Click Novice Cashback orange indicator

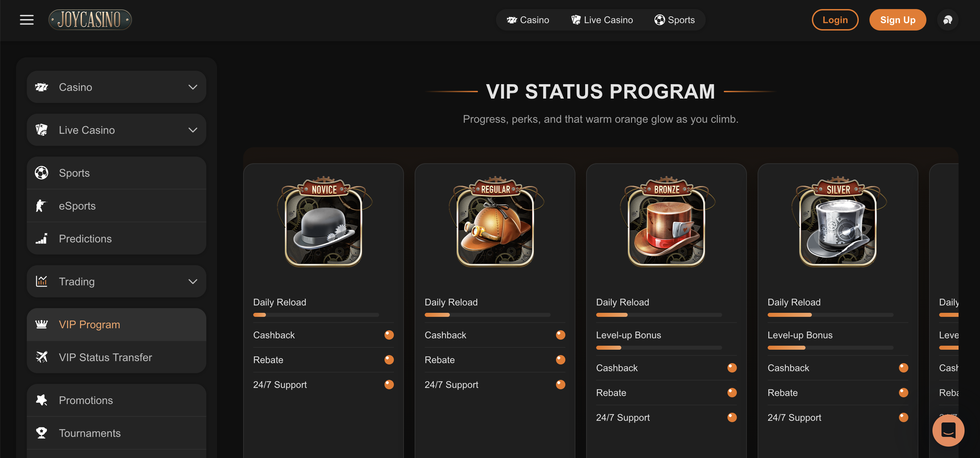(389, 335)
